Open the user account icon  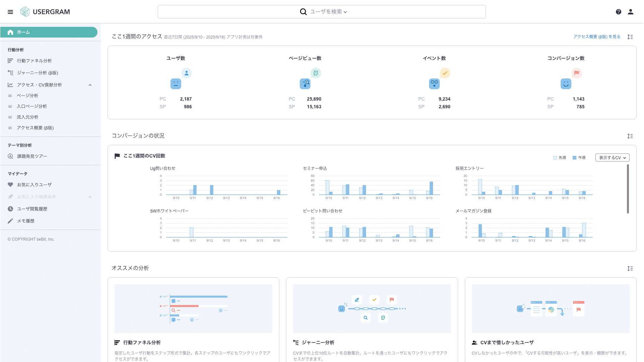pyautogui.click(x=631, y=12)
